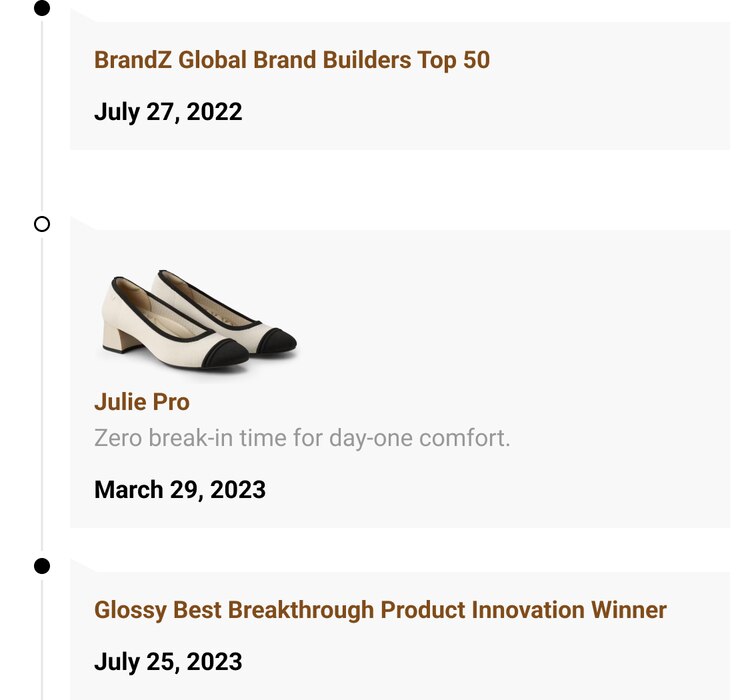Click the pointer notch of the Julie Pro card
750x700 pixels.
coord(84,224)
